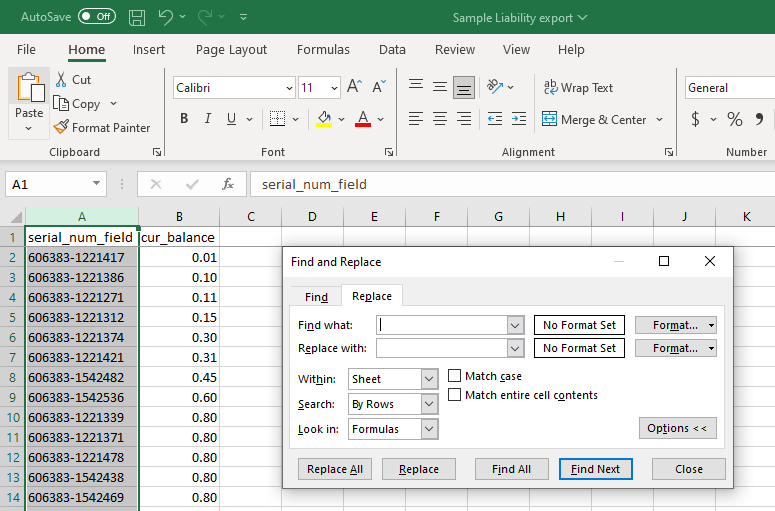
Task: Click into the Find what input field
Action: [442, 325]
